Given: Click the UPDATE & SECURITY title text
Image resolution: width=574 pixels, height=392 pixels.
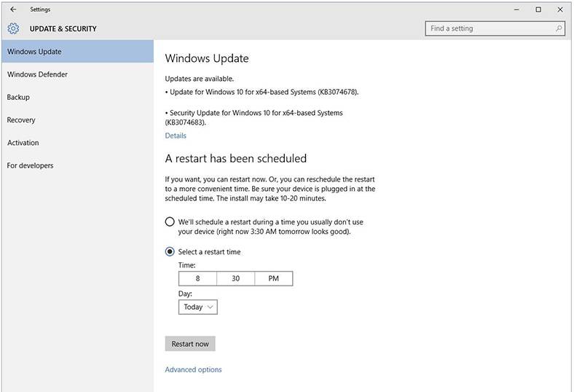Looking at the screenshot, I should [x=63, y=28].
